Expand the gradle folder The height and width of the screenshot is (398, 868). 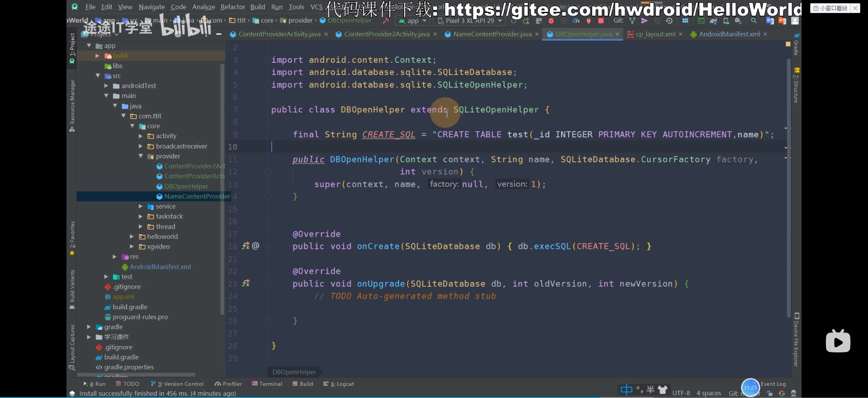tap(89, 327)
